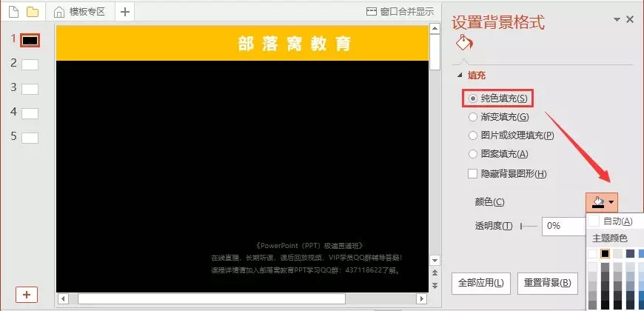The image size is (644, 311).
Task: Click horizontal scrollbar left arrow
Action: [63, 298]
